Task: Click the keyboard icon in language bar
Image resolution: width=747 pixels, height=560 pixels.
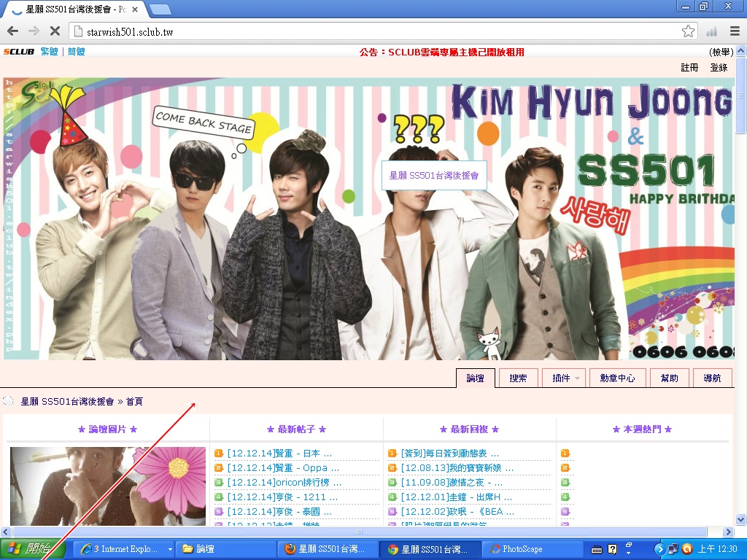Action: [x=597, y=550]
